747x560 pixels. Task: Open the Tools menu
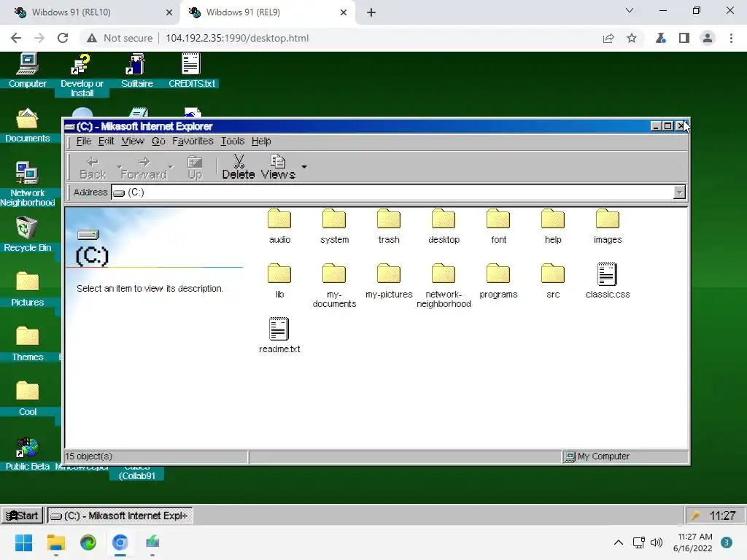tap(232, 141)
